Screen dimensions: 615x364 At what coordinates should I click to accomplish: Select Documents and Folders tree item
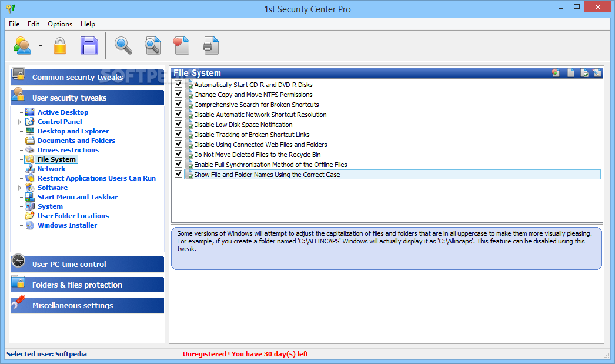[76, 141]
